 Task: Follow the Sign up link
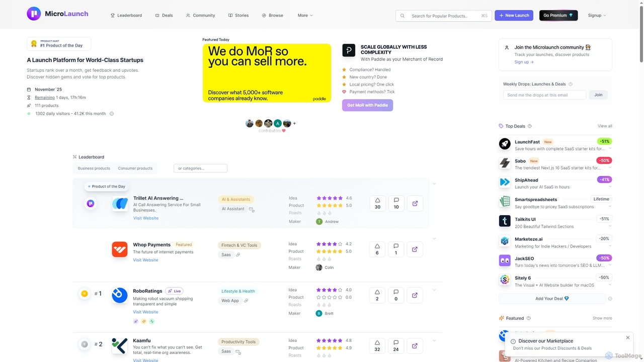[x=524, y=62]
